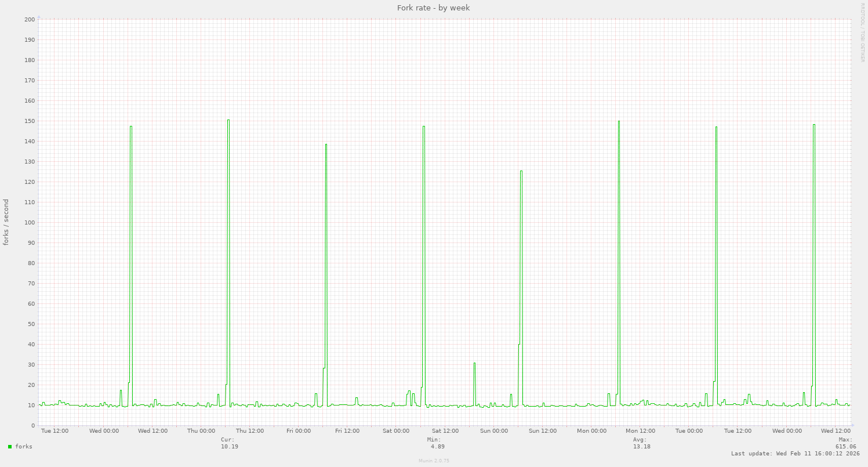This screenshot has width=868, height=467.
Task: Click the "Mon 00:00" x-axis label
Action: (591, 431)
